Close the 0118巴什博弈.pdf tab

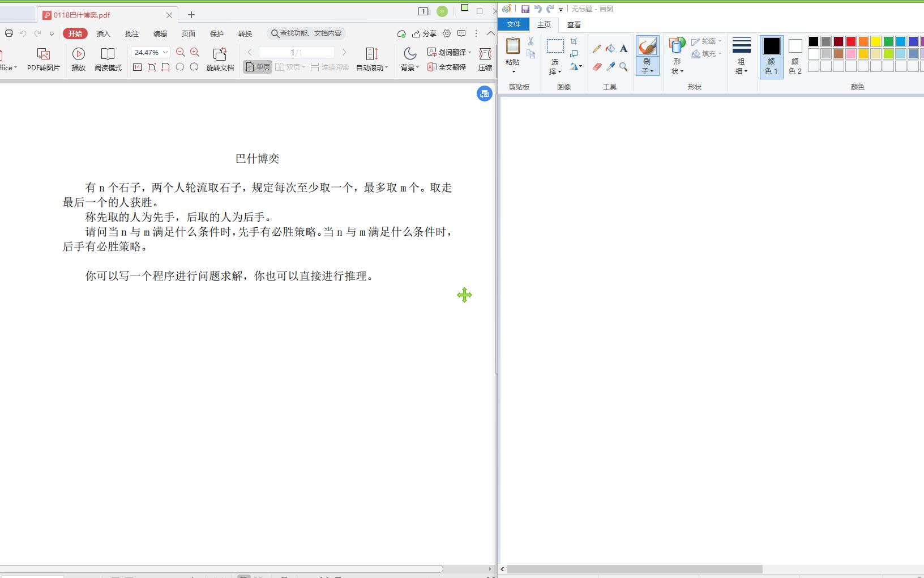[x=169, y=15]
